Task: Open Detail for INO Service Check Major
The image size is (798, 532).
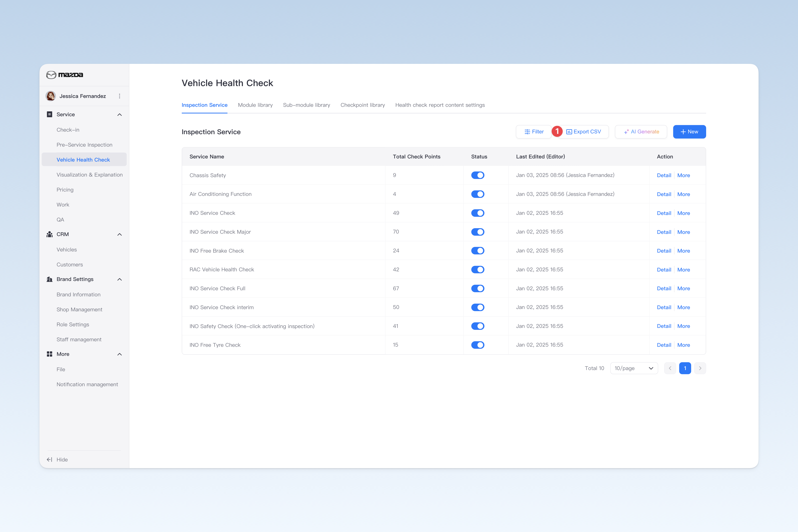Action: 664,232
